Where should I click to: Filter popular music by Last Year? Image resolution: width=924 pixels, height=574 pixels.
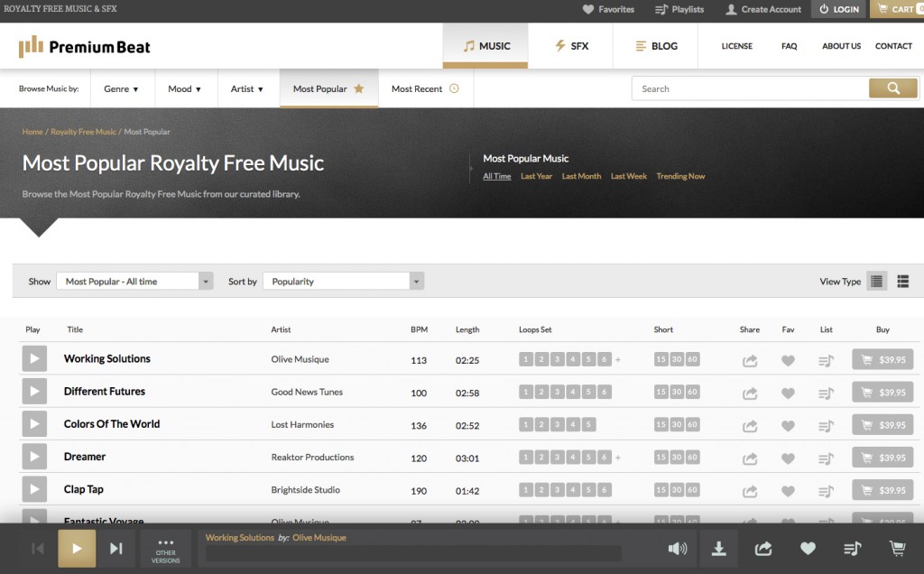[536, 176]
